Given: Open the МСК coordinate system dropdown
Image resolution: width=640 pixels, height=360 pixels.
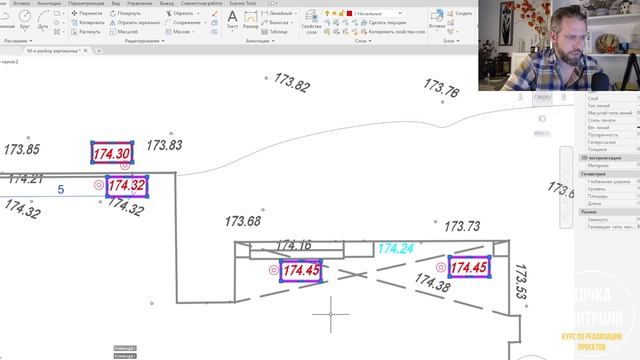Looking at the screenshot, I should coord(542,133).
